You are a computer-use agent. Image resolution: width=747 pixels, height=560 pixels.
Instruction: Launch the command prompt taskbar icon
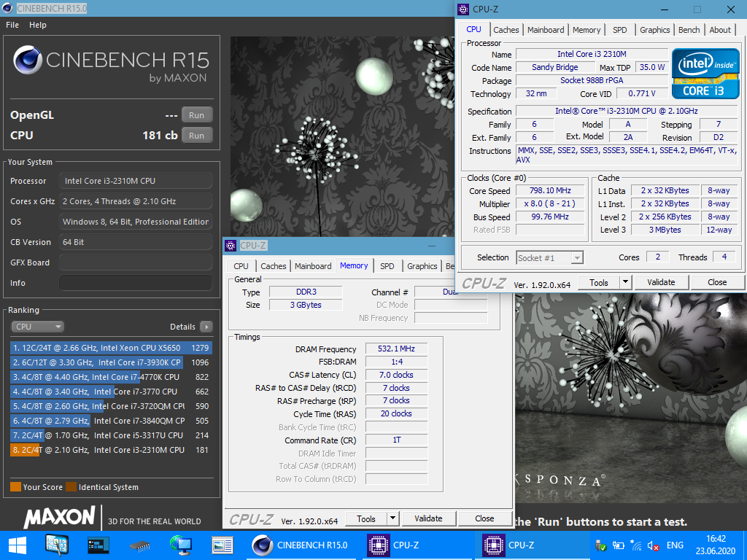98,545
